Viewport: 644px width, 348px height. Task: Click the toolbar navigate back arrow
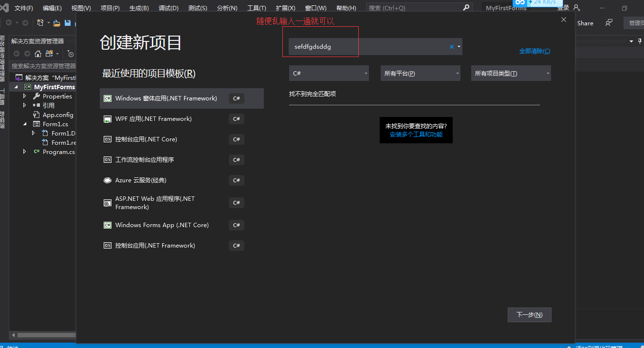[x=9, y=23]
